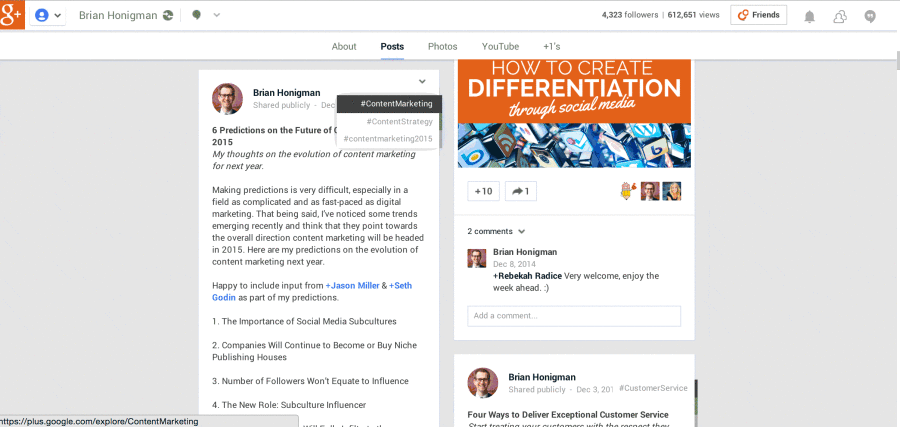This screenshot has width=900, height=427.
Task: Expand the chevron next to hangout bubble
Action: point(216,15)
